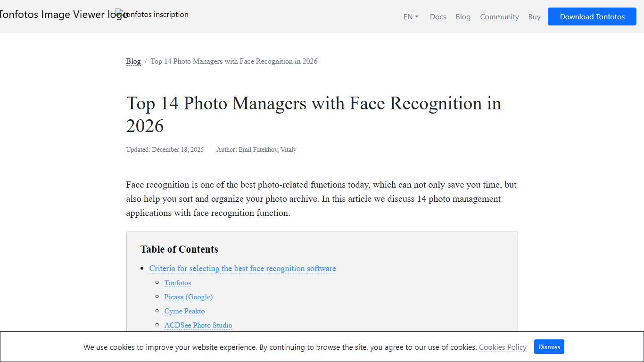Open the EN language dropdown
The width and height of the screenshot is (644, 362).
coord(408,16)
